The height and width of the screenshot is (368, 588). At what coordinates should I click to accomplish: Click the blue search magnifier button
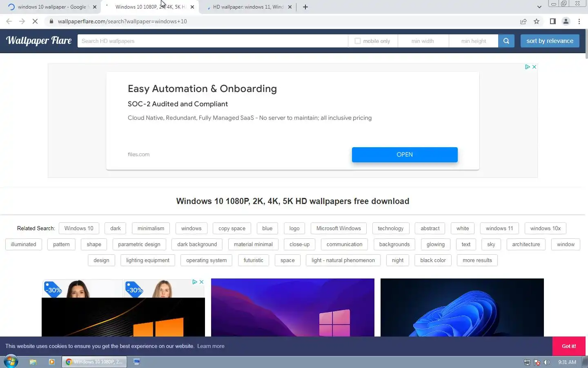click(x=506, y=41)
